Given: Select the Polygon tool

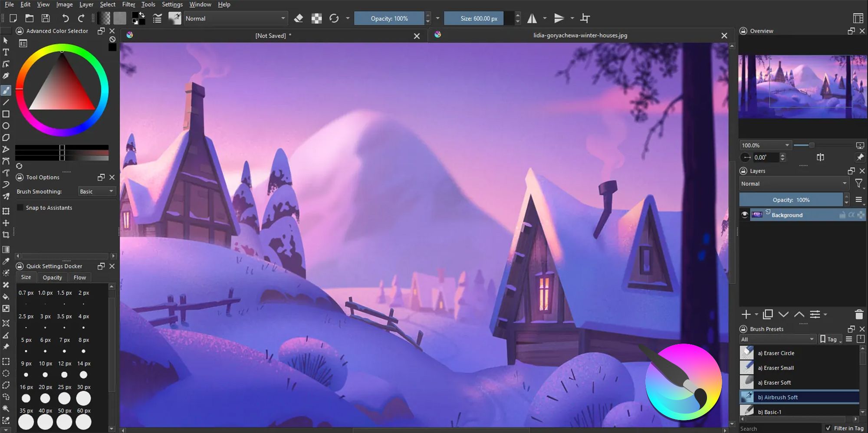Looking at the screenshot, I should [x=6, y=138].
